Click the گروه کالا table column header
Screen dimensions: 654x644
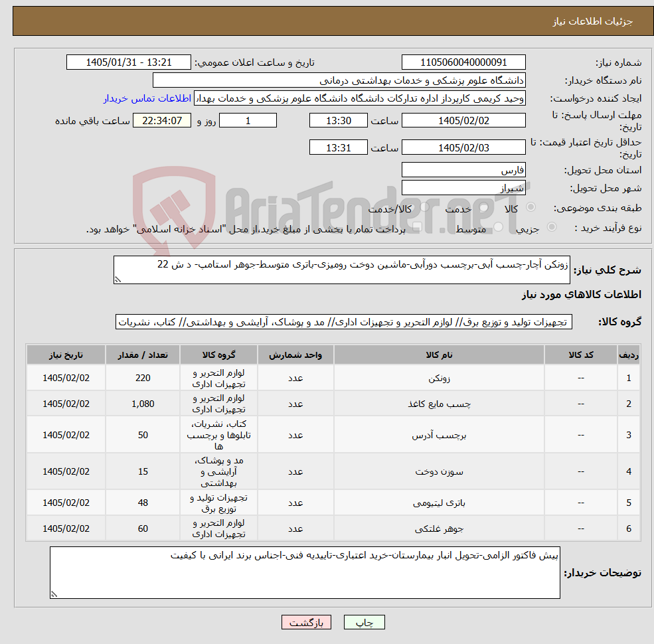click(218, 355)
